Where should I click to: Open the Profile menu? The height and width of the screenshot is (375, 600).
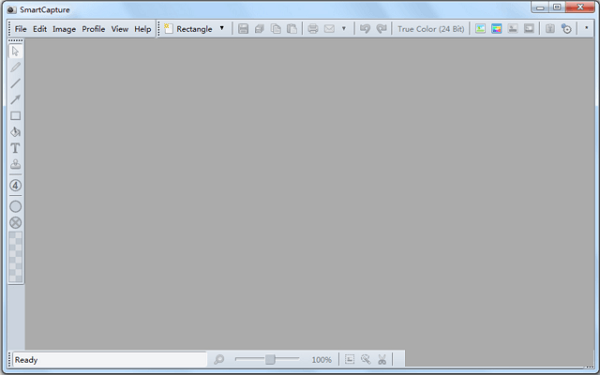tap(93, 29)
